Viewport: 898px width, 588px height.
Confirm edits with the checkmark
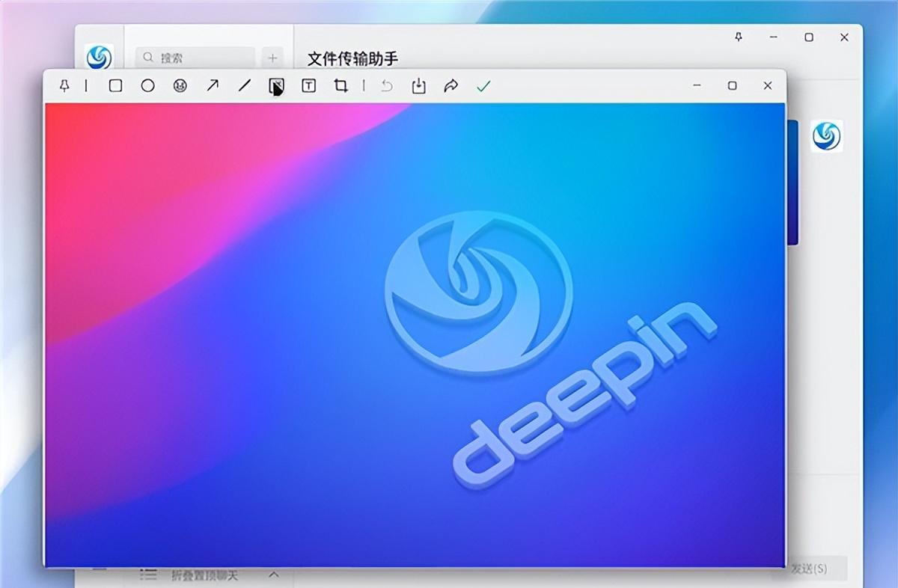pyautogui.click(x=483, y=86)
